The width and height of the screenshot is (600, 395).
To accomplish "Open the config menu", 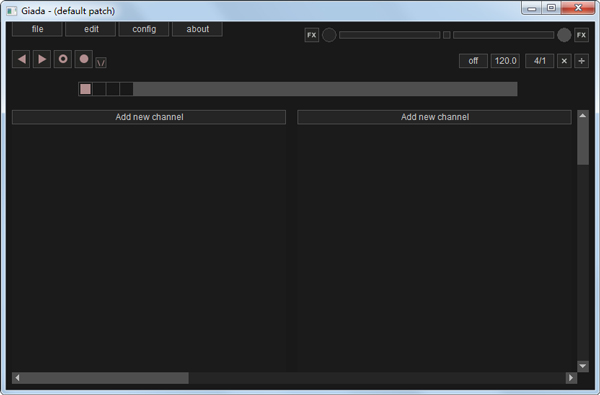I will click(144, 29).
